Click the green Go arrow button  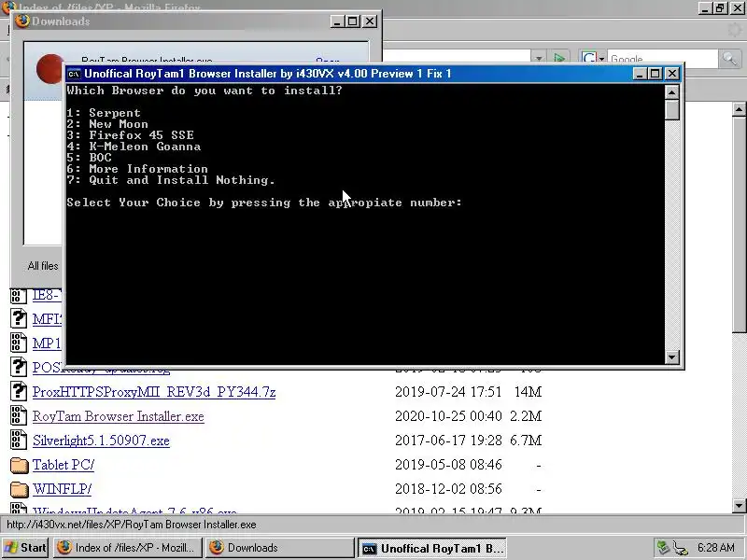[559, 59]
